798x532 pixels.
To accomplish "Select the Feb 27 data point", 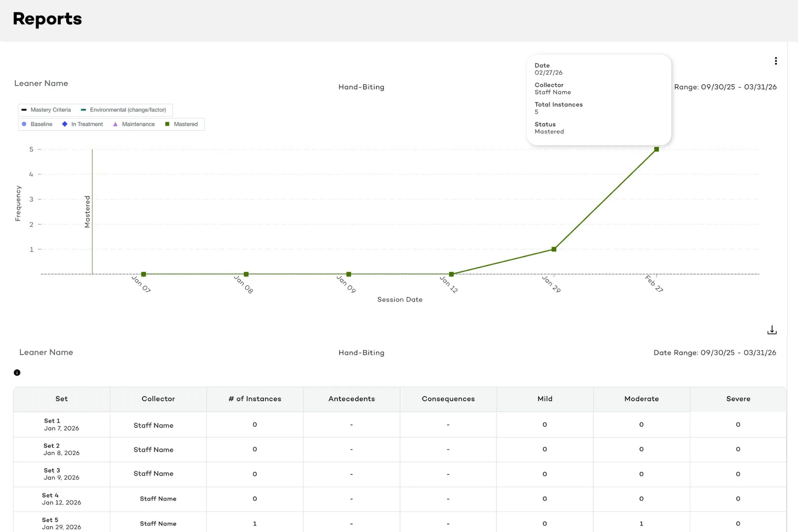I will [x=657, y=149].
